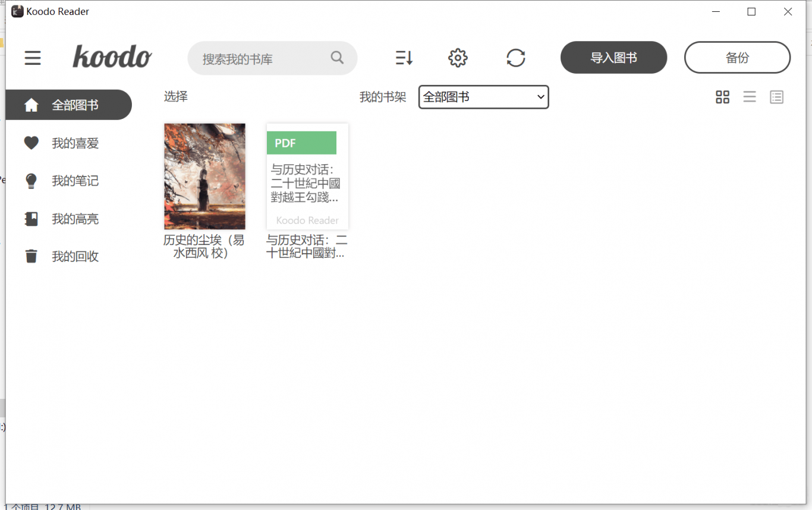Click the search magnifier icon

(337, 58)
